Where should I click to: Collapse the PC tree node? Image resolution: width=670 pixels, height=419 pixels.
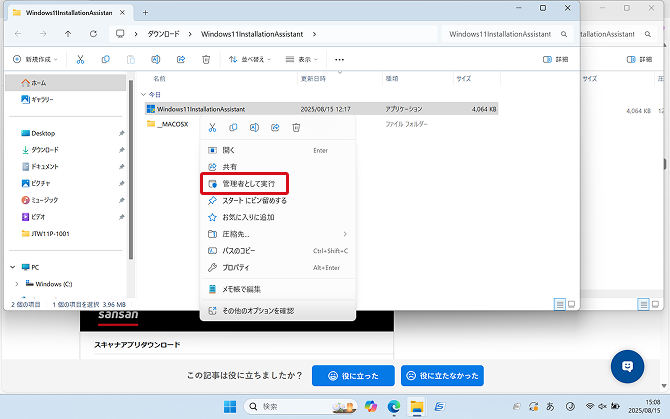coord(13,267)
